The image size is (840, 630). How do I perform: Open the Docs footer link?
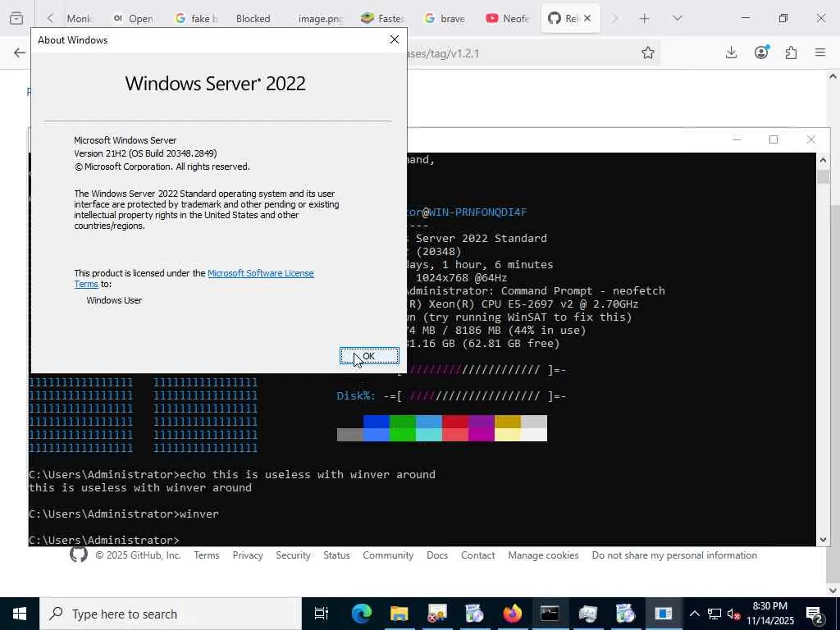(x=437, y=555)
